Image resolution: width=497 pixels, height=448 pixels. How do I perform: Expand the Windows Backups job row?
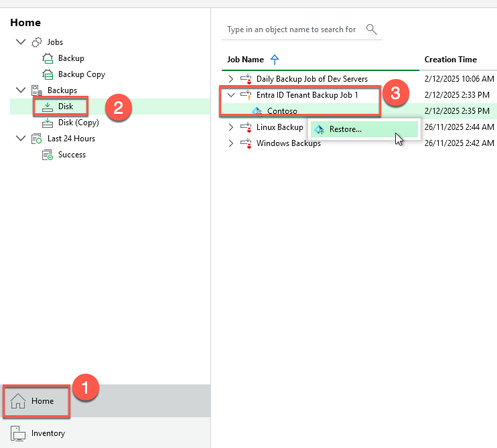tap(231, 143)
